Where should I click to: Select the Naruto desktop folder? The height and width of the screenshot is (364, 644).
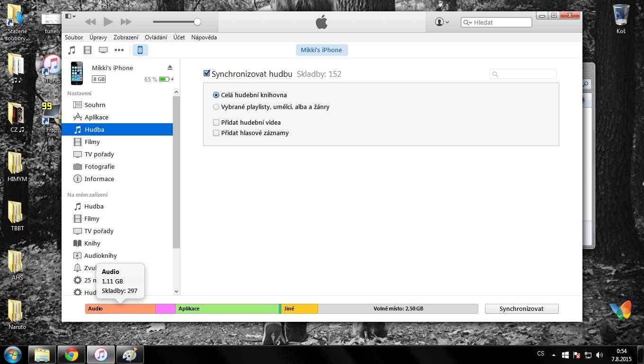tap(17, 315)
